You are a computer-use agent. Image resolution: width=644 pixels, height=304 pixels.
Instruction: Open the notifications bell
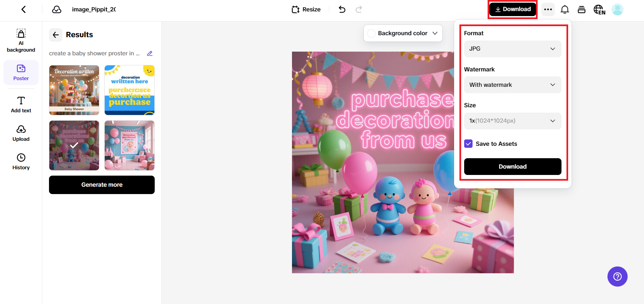tap(565, 9)
